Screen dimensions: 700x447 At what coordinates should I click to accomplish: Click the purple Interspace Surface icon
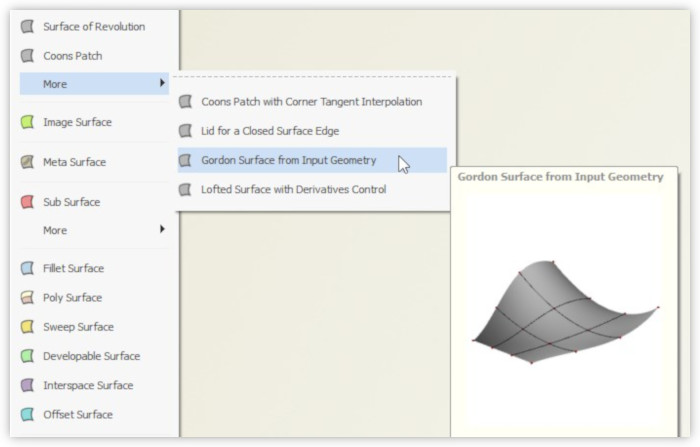pos(27,385)
